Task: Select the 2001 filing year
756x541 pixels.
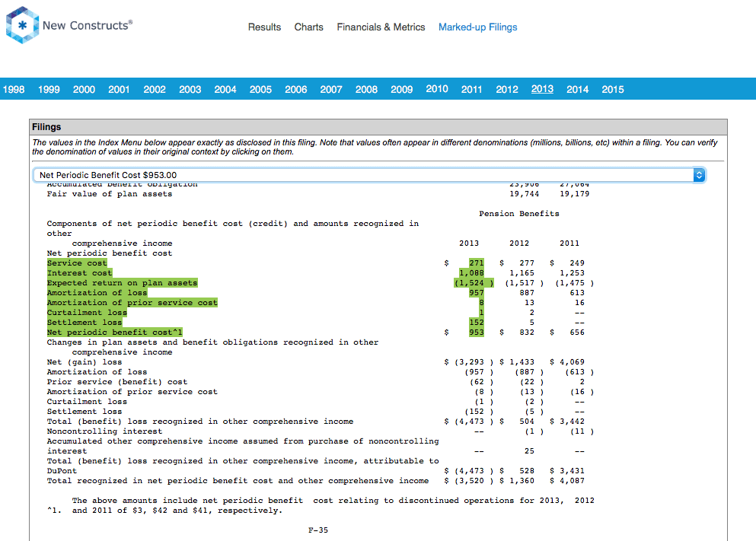Action: click(x=119, y=89)
